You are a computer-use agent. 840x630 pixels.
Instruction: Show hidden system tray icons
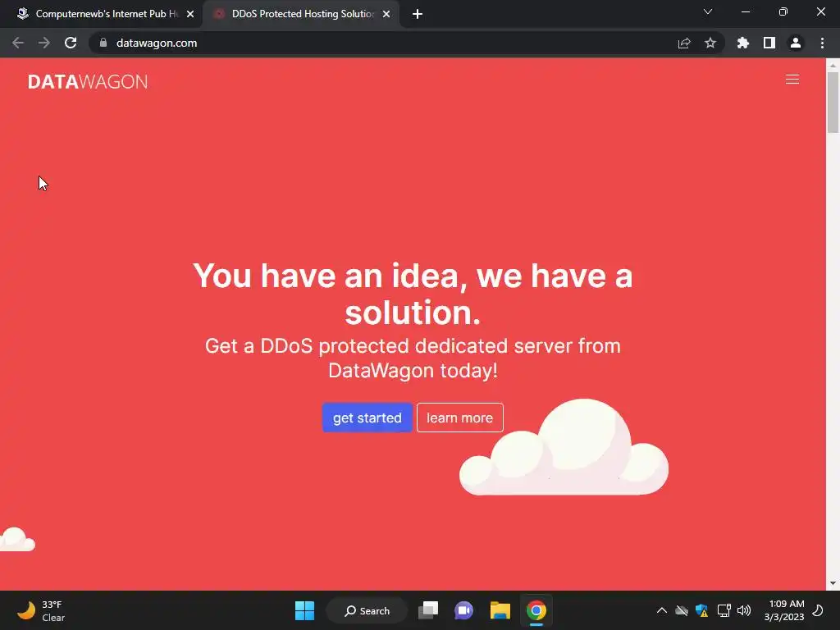(662, 610)
